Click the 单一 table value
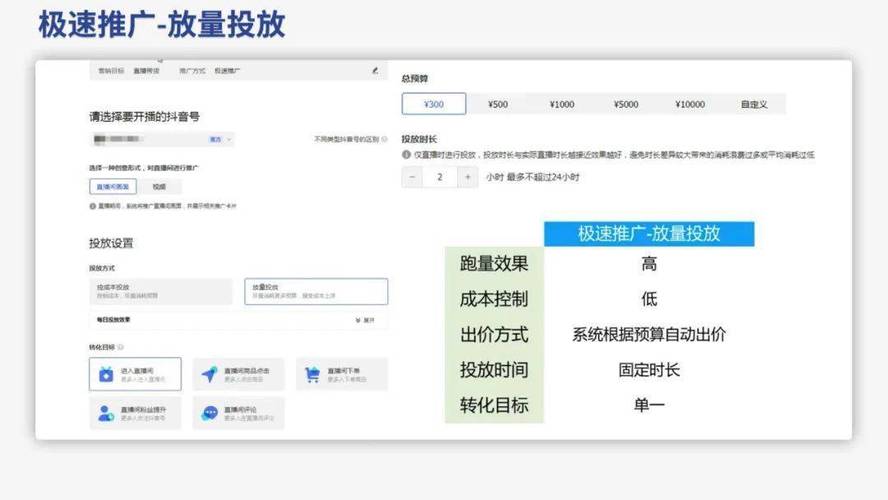The image size is (888, 500). coord(649,405)
